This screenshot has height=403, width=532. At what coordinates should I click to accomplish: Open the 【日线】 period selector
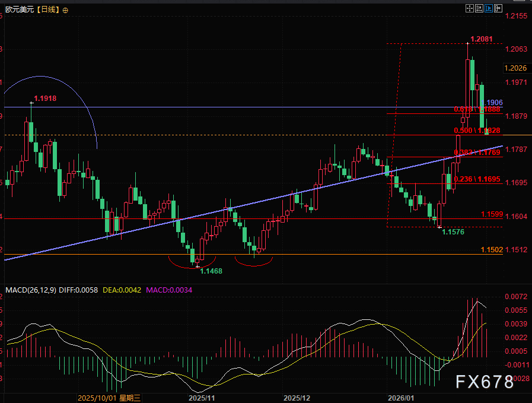(x=46, y=10)
